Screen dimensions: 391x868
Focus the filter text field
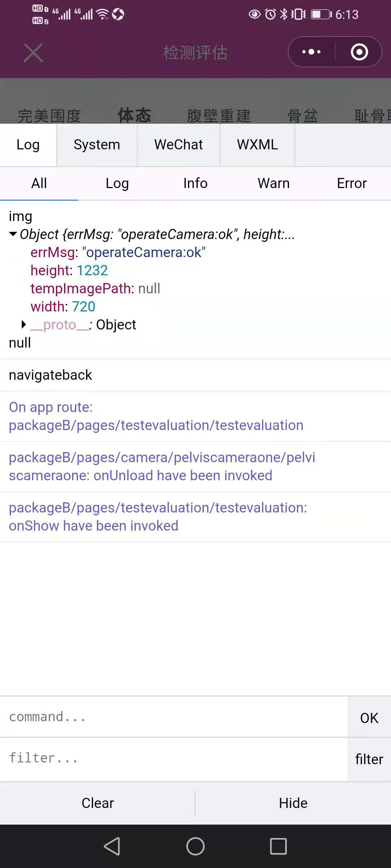(174, 758)
